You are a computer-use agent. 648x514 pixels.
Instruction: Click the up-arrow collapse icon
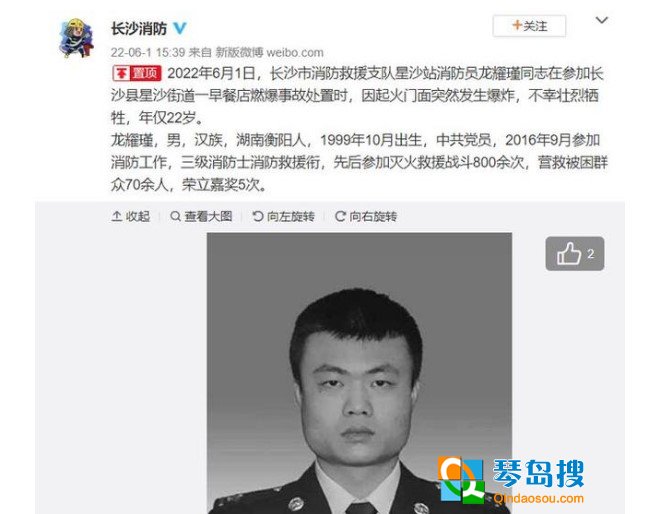click(x=117, y=216)
